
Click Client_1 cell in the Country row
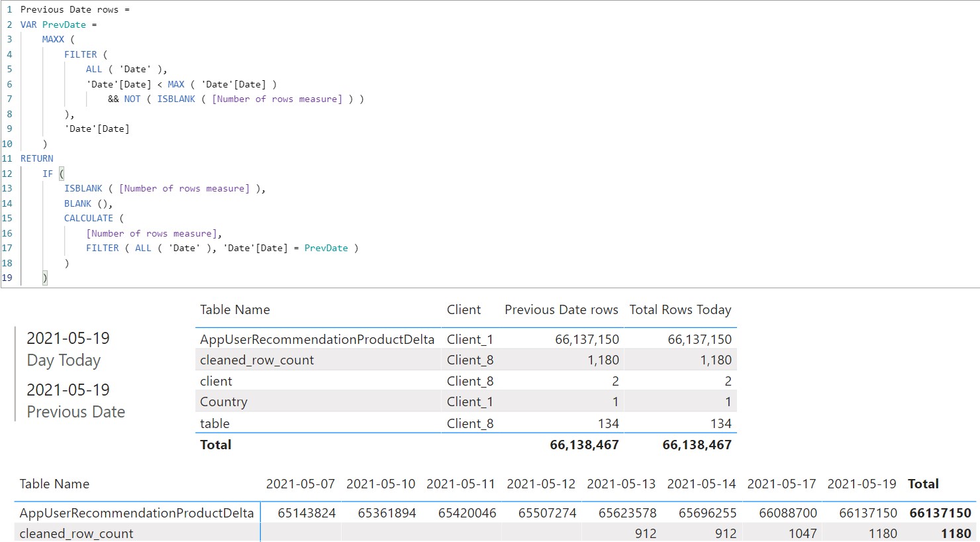tap(470, 402)
